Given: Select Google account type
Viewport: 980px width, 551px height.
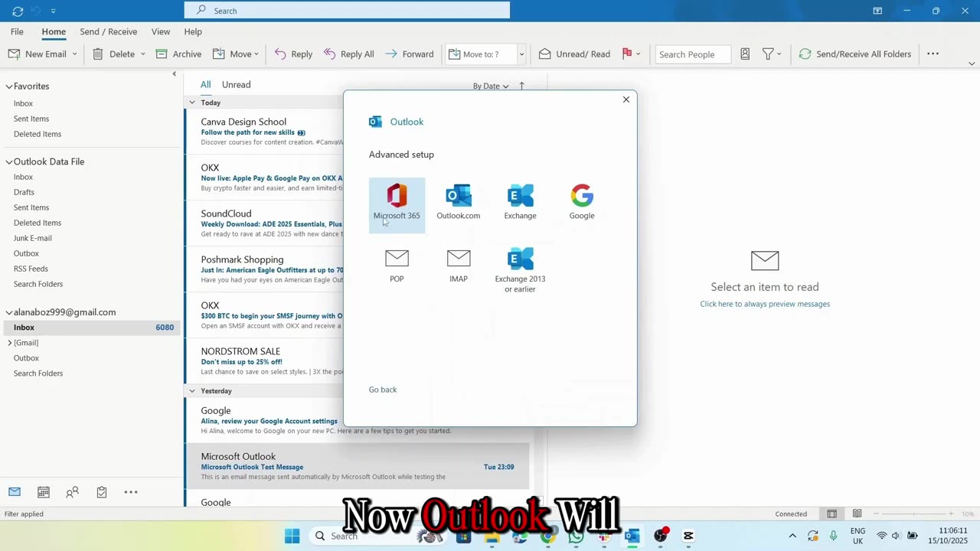Looking at the screenshot, I should pos(582,203).
